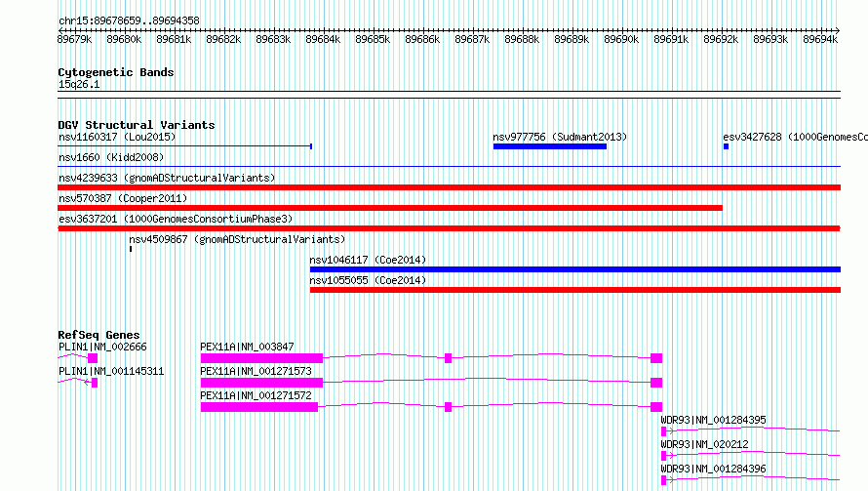Click the red nsv570387 variant bar

coord(390,208)
